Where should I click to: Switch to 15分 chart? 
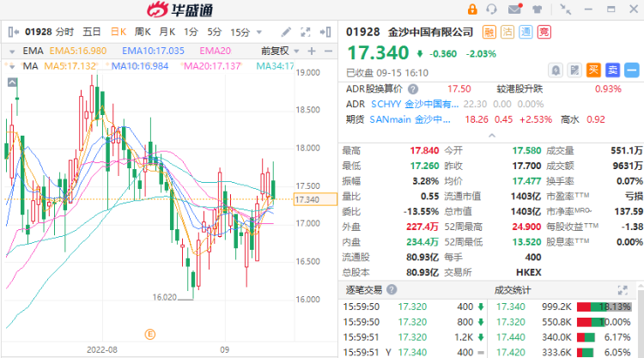click(x=240, y=32)
